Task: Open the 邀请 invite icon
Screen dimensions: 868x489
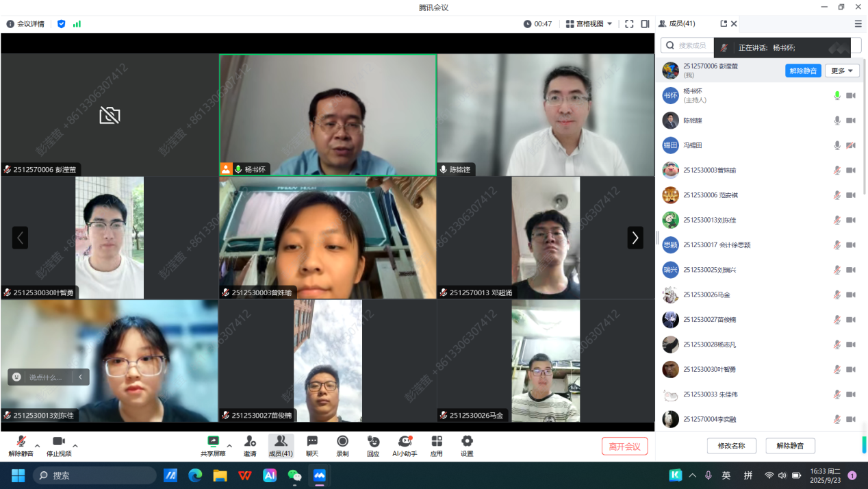Action: [x=250, y=442]
